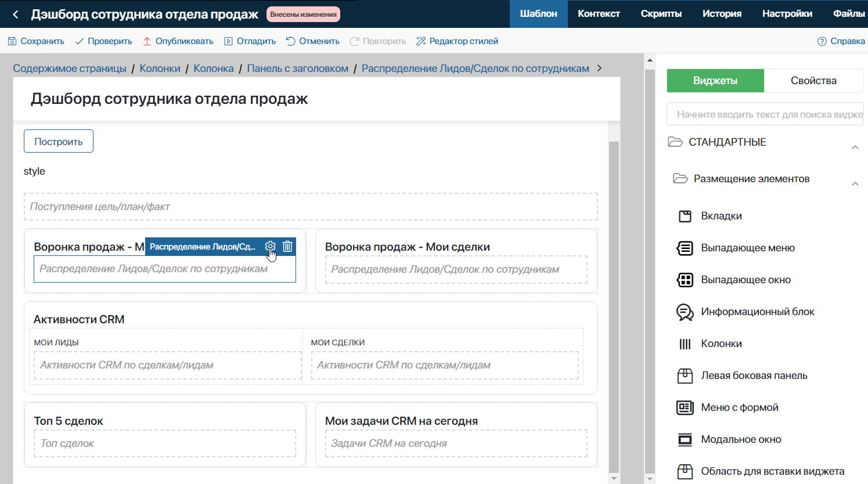Screen dimensions: 868x484
Task: Collapse Размещение элементов group
Action: click(855, 184)
